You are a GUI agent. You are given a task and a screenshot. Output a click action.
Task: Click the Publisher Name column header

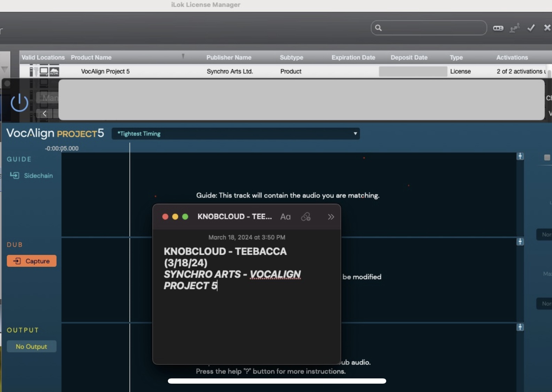[229, 57]
